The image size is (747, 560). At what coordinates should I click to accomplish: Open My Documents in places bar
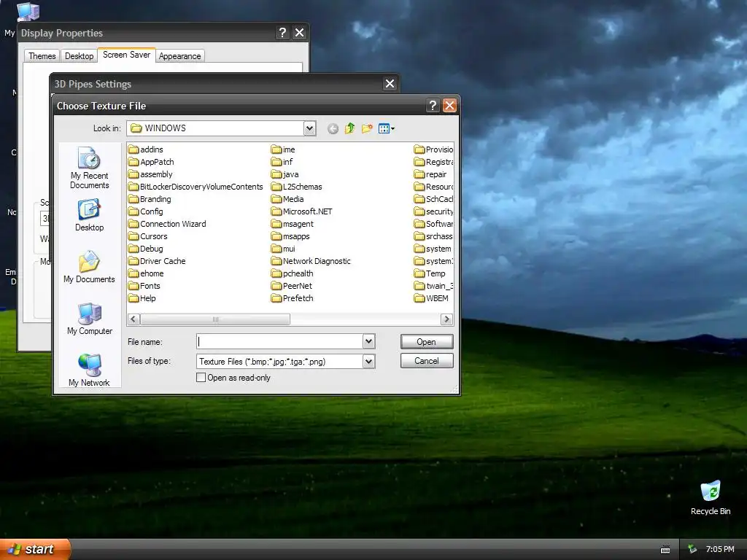pos(89,267)
